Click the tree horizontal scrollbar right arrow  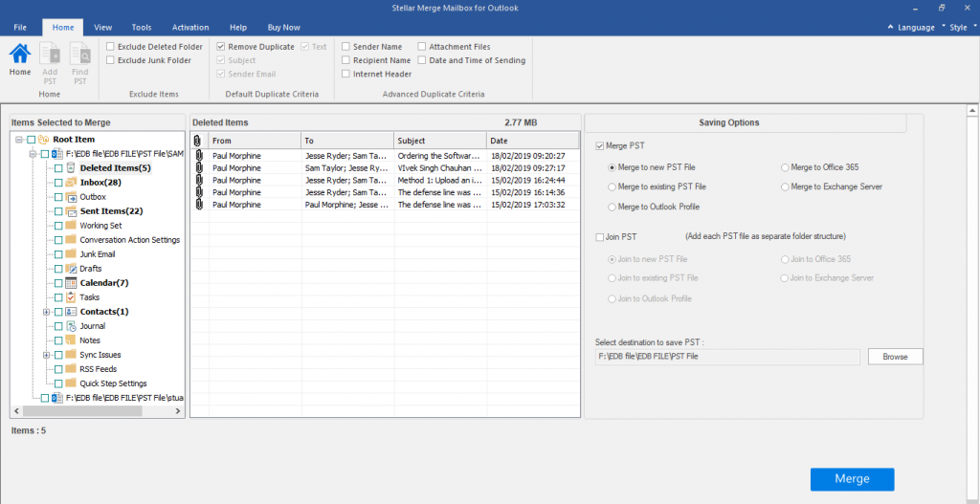coord(177,411)
